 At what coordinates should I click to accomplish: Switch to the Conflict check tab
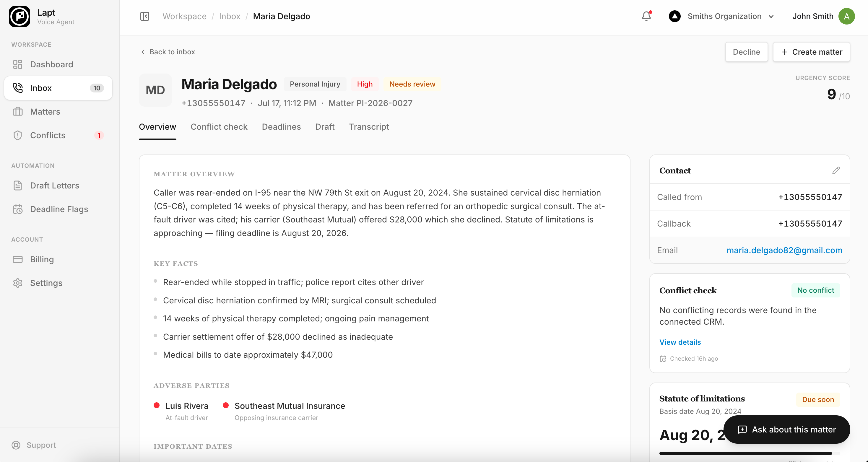click(219, 127)
